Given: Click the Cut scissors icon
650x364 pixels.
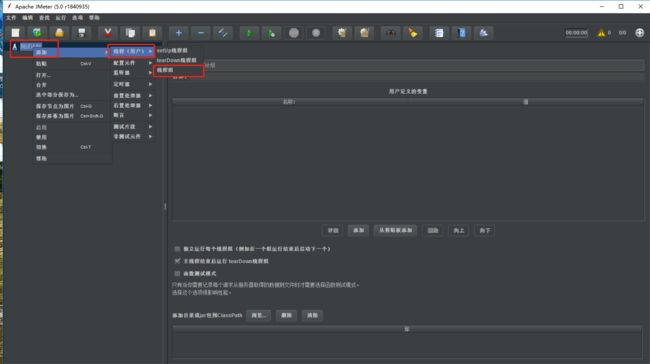Looking at the screenshot, I should (x=108, y=33).
